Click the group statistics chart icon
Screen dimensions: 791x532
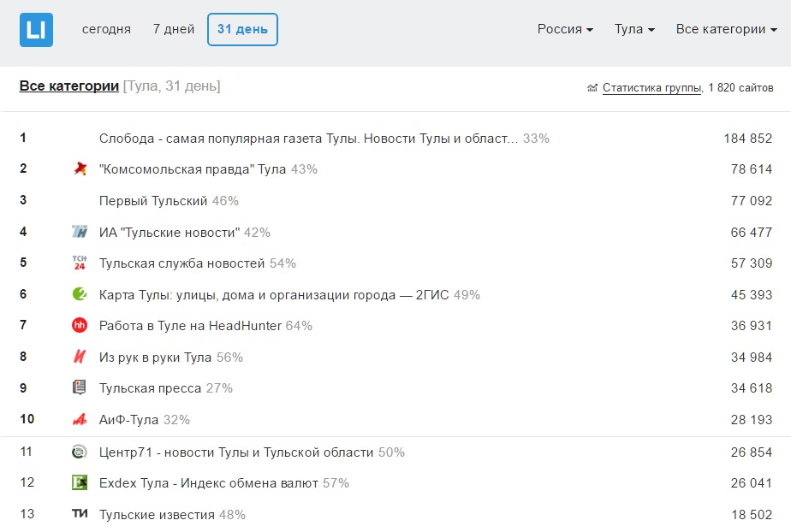click(x=592, y=88)
